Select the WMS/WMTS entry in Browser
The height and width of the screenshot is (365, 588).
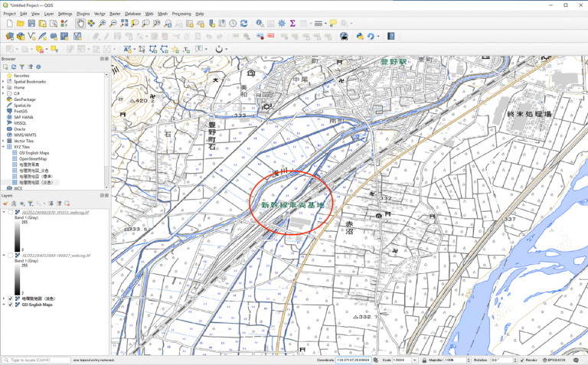(25, 135)
